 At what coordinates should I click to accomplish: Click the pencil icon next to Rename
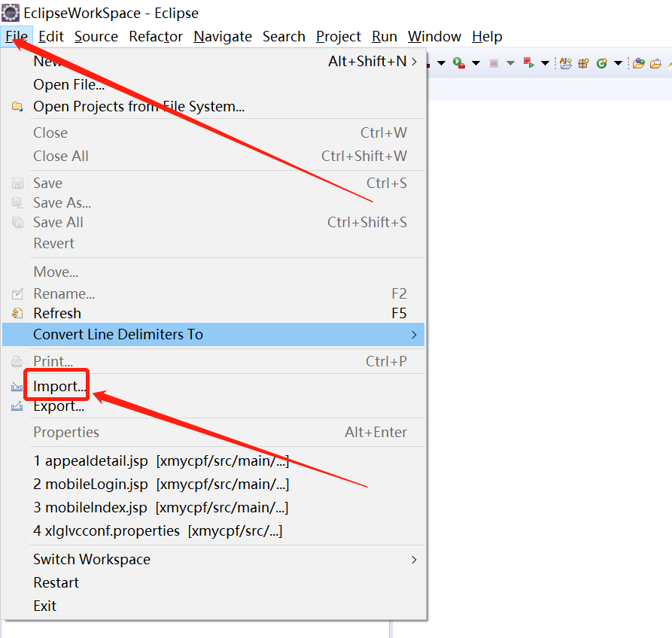click(17, 294)
